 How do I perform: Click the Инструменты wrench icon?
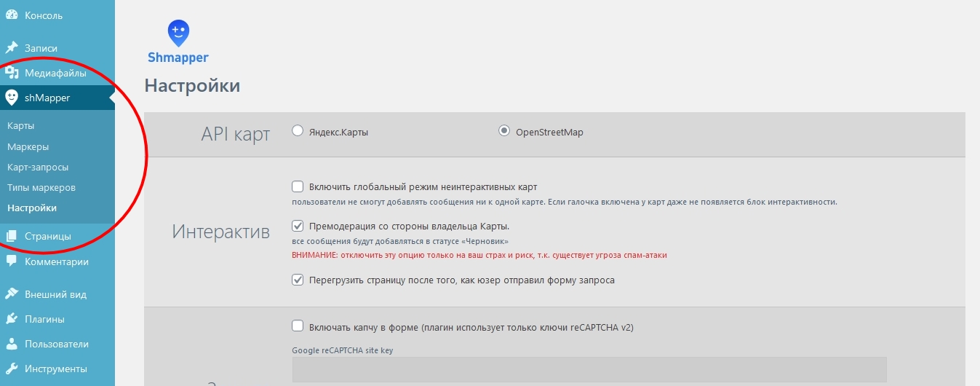click(x=12, y=369)
